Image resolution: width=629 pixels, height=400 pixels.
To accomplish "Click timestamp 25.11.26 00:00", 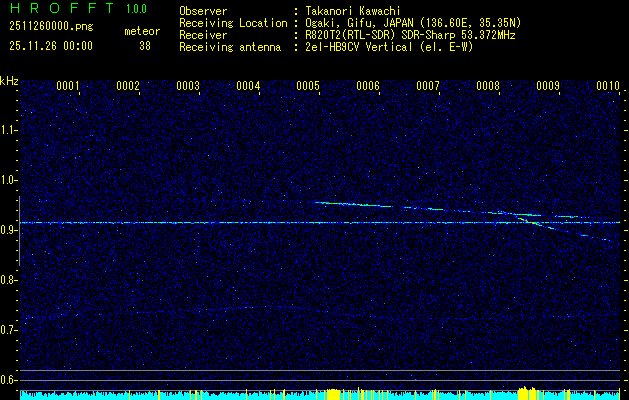I will [x=51, y=46].
